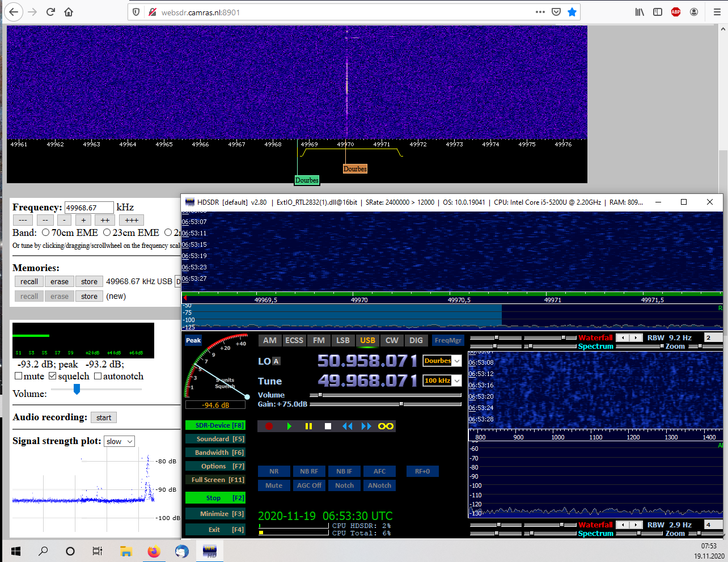
Task: Enable the autonotch checkbox
Action: coord(98,376)
